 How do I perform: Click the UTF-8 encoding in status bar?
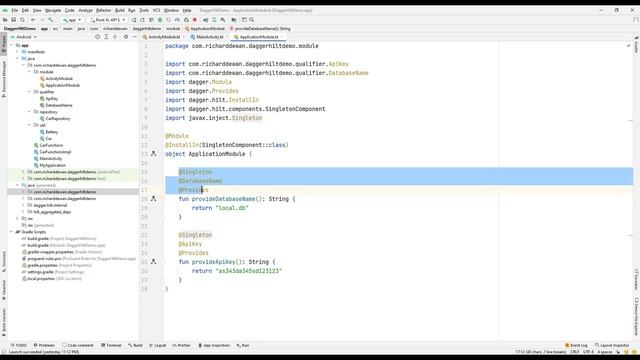tap(588, 352)
